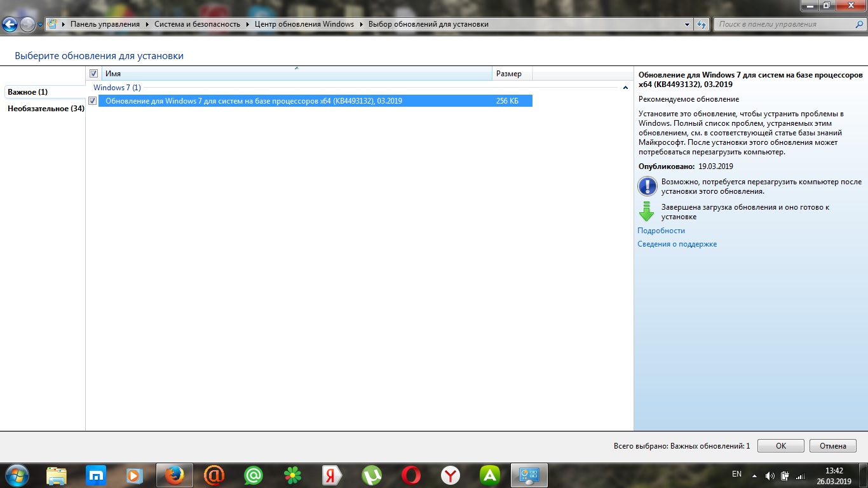The width and height of the screenshot is (868, 488).
Task: Go to 'Центр обновления Windows' breadcrumb
Action: click(304, 24)
